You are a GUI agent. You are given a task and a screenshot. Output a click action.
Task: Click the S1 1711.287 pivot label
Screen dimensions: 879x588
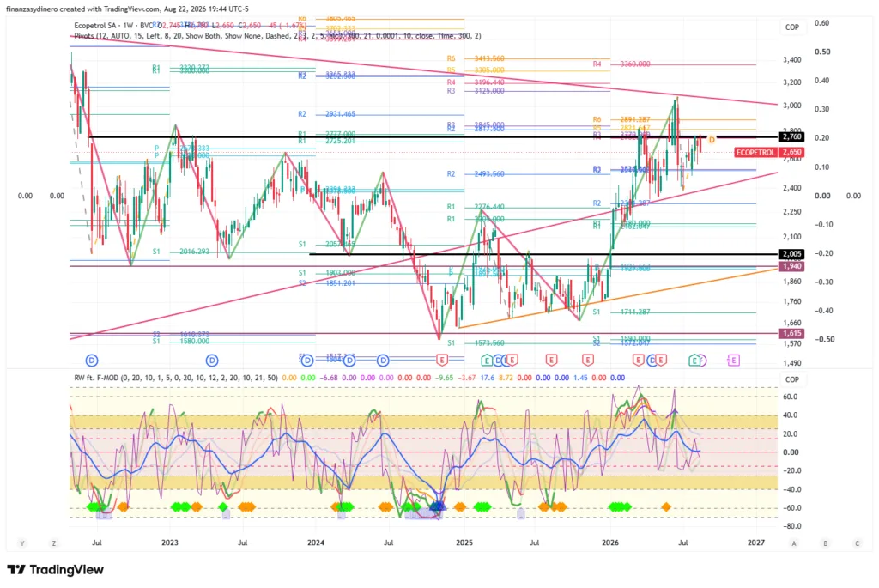(x=621, y=312)
